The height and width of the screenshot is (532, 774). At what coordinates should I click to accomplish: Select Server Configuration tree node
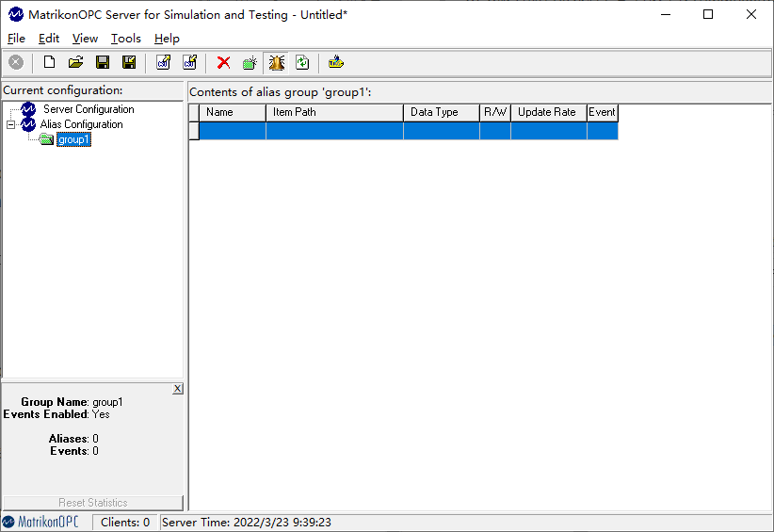click(89, 109)
